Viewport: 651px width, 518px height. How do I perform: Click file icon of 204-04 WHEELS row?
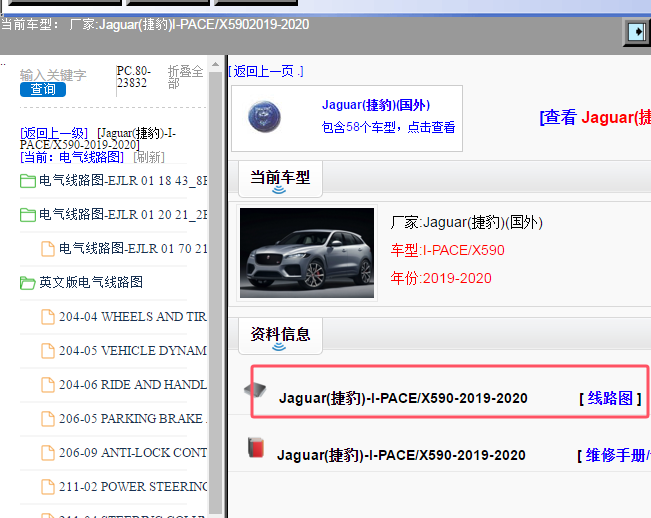click(48, 317)
